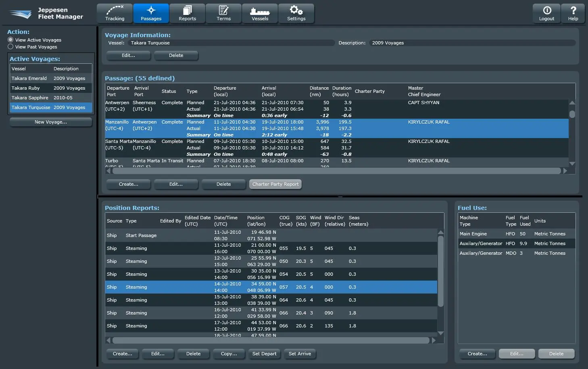The height and width of the screenshot is (369, 588).
Task: Click left arrow of Position Reports horizontal scrollbar
Action: point(108,340)
